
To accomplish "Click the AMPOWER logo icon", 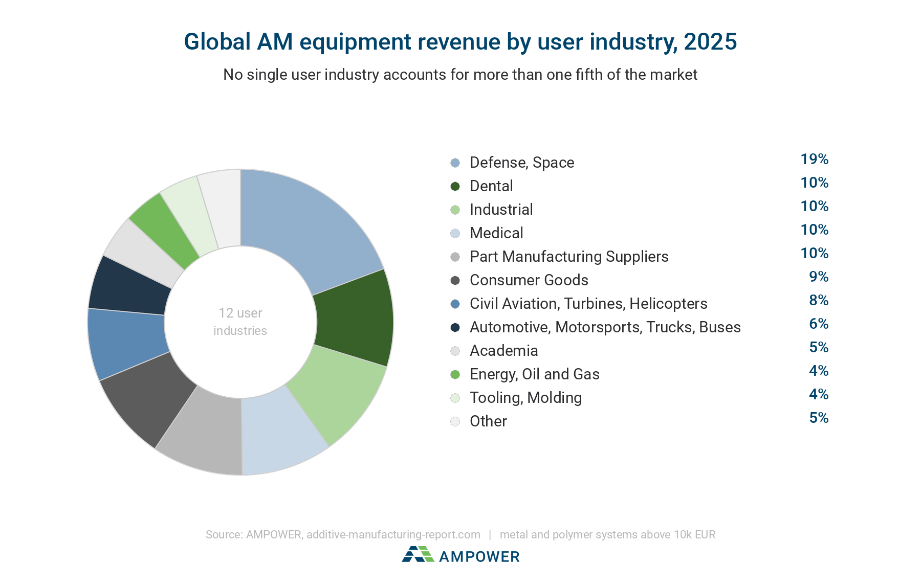I will coord(418,554).
